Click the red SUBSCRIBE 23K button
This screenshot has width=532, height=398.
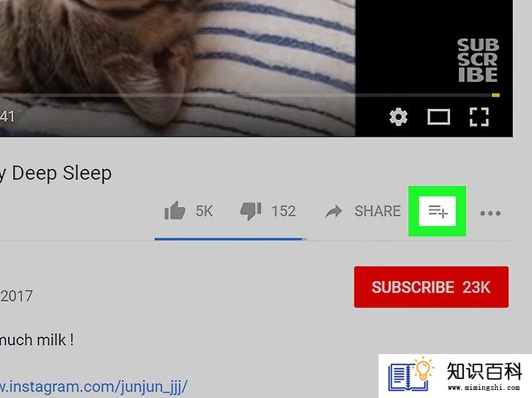tap(431, 287)
